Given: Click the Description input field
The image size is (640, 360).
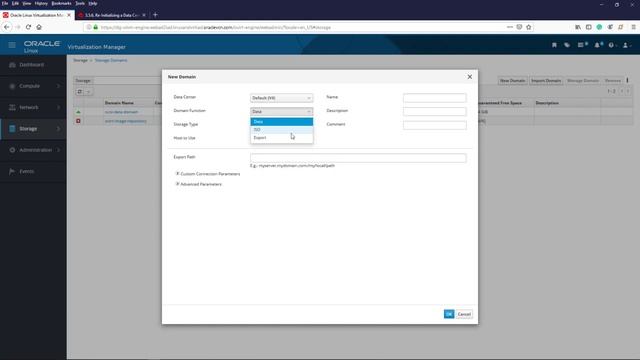Looking at the screenshot, I should point(434,111).
